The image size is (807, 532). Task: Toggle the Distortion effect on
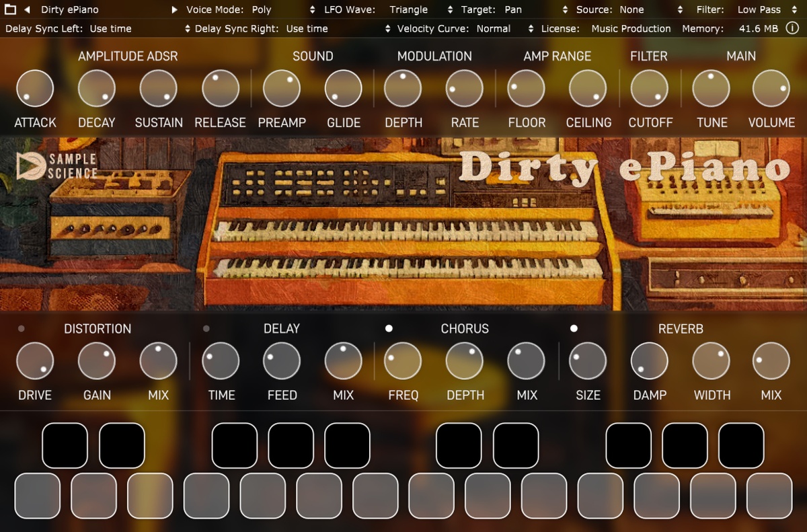(x=21, y=328)
